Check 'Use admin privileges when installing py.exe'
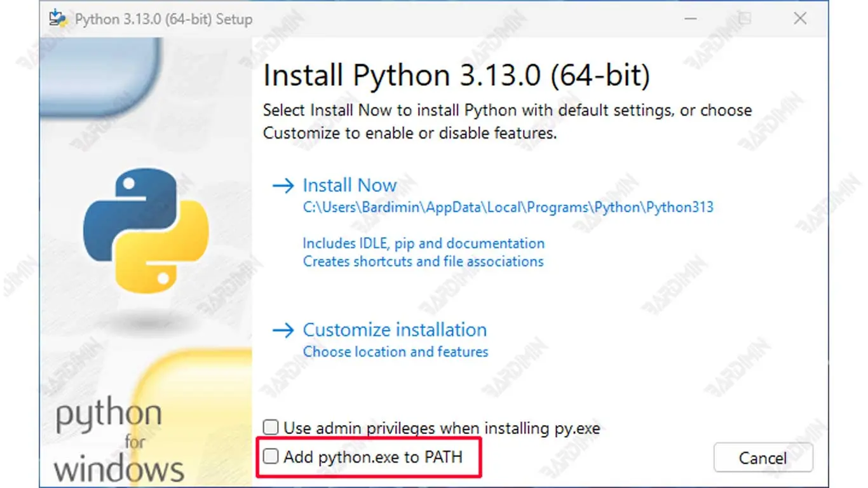 click(271, 428)
